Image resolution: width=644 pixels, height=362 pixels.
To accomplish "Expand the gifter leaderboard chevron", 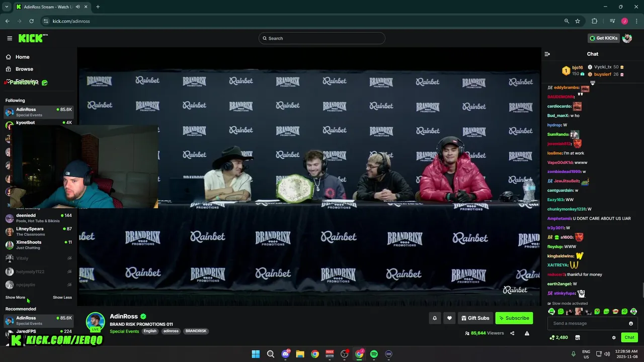I will click(593, 82).
